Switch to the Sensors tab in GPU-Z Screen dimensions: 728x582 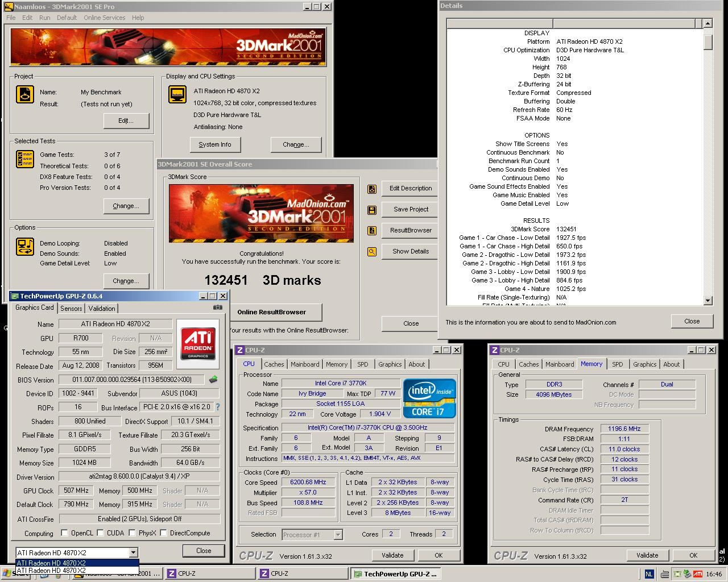(x=71, y=309)
